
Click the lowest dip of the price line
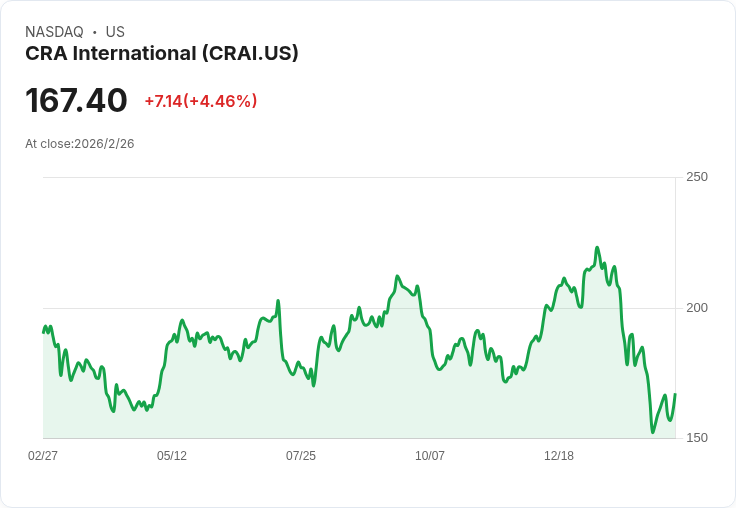point(653,432)
